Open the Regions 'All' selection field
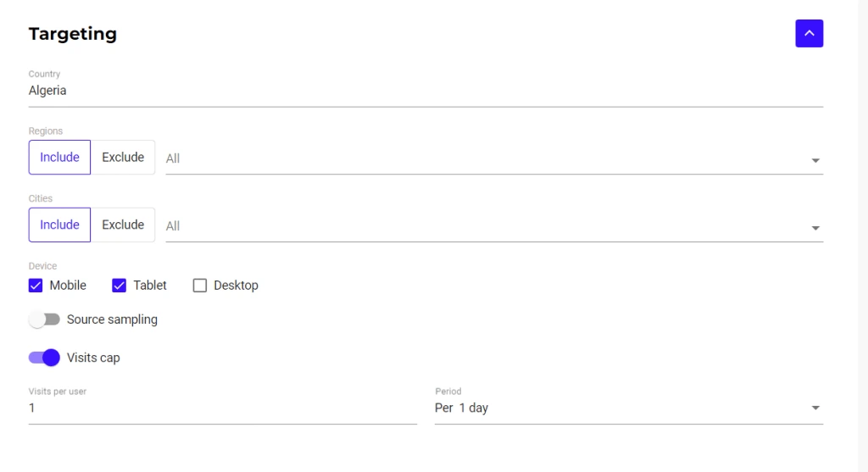 coord(483,158)
